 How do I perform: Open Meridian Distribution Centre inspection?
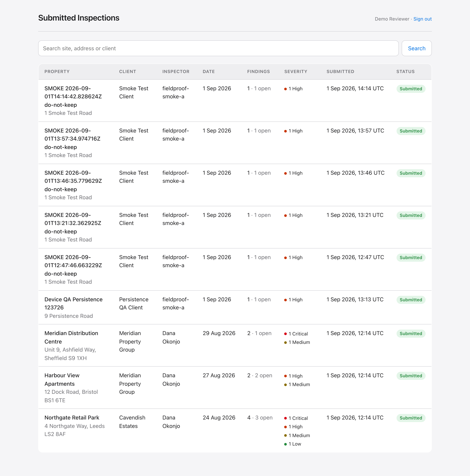tap(71, 337)
